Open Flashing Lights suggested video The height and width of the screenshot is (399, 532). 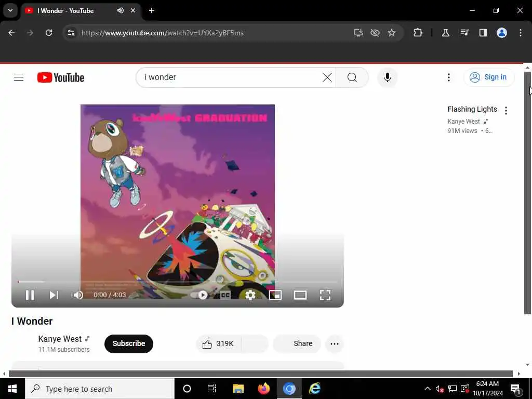pyautogui.click(x=472, y=109)
